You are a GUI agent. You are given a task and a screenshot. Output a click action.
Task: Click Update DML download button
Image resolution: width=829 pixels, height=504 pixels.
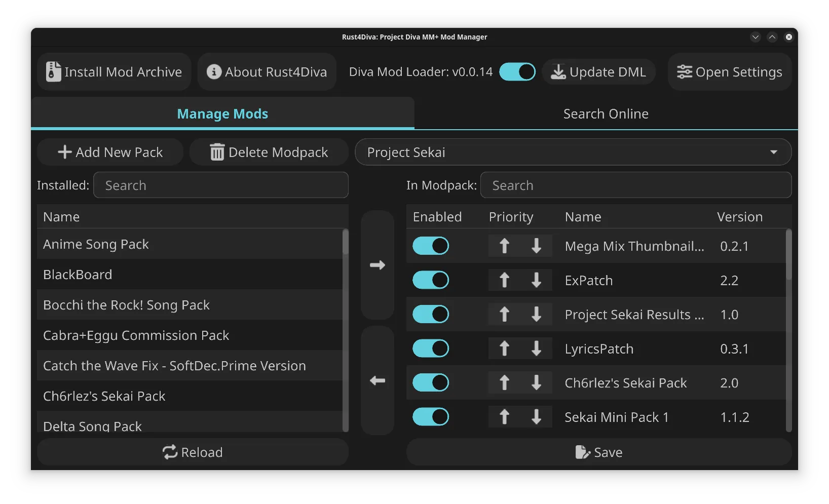click(598, 72)
